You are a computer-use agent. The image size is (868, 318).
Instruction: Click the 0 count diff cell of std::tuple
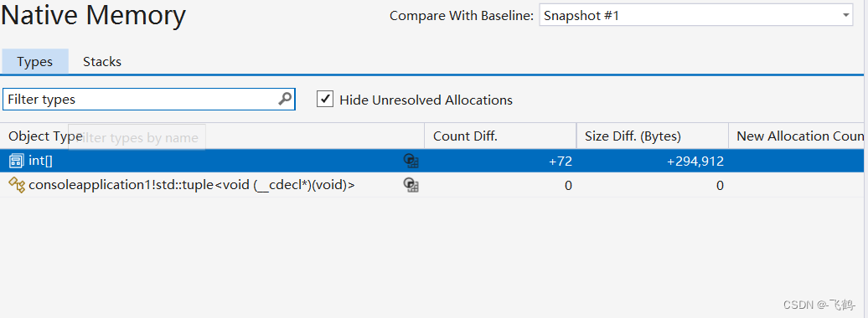[x=568, y=186]
